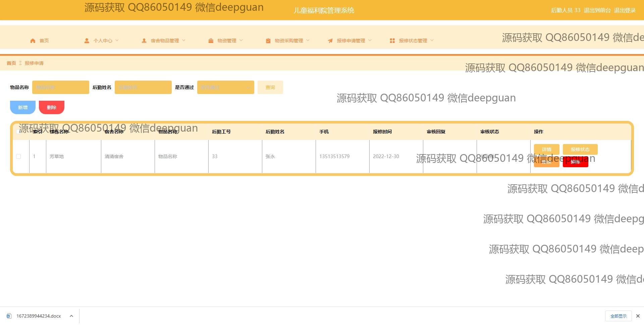Close the downloads bar

pos(638,316)
